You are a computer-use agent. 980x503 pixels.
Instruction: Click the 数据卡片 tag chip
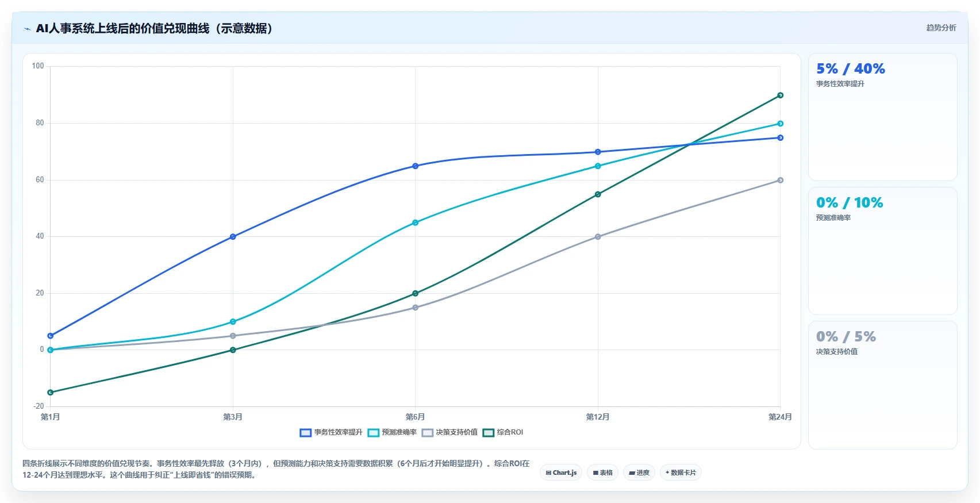tap(681, 473)
